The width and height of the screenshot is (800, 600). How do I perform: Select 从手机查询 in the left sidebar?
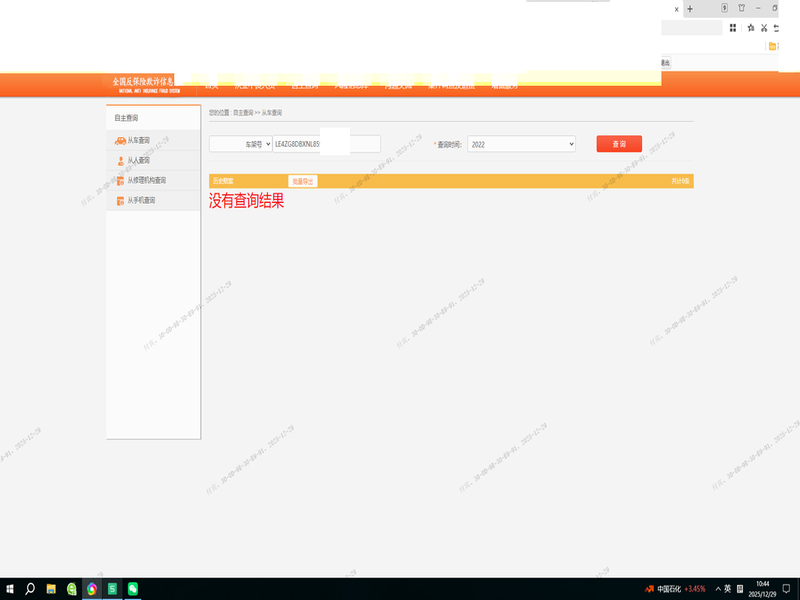(141, 201)
